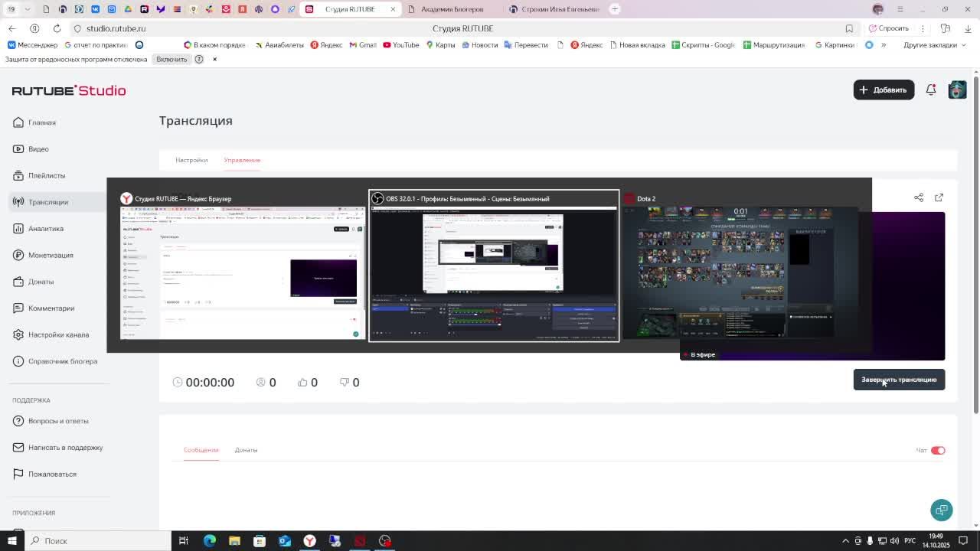980x551 pixels.
Task: Click the help question mark icon
Action: [x=199, y=59]
